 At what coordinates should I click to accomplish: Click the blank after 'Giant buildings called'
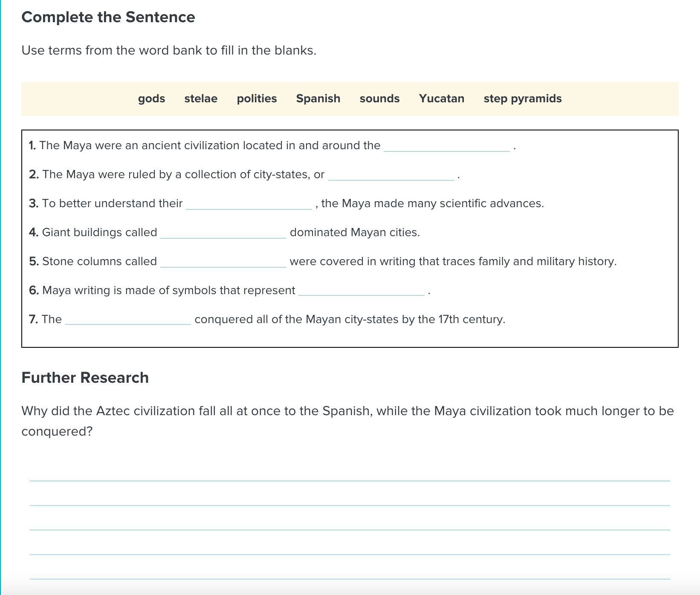tap(223, 233)
